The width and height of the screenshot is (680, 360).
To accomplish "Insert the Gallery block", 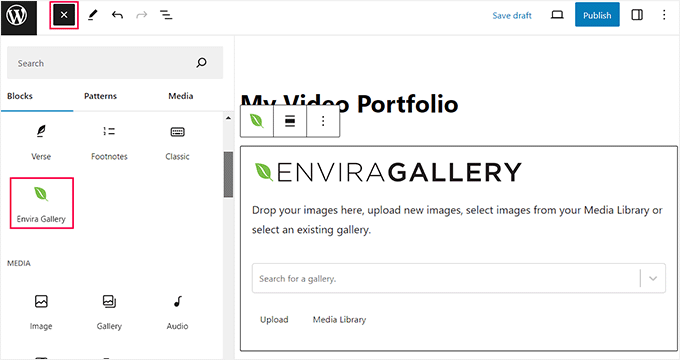I will (109, 312).
